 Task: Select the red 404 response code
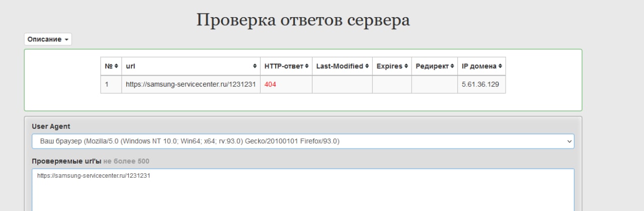[x=270, y=85]
